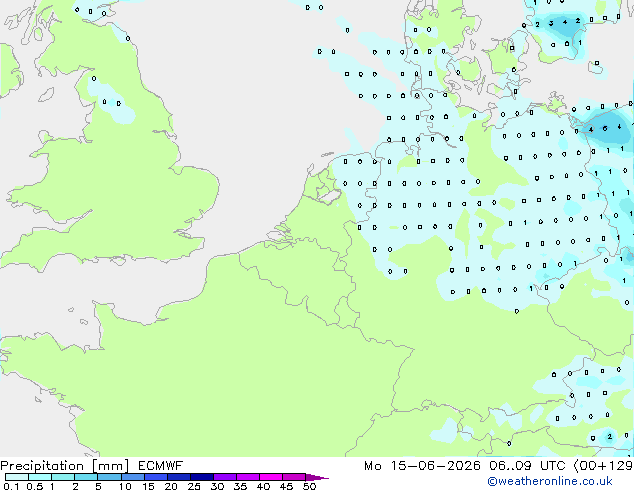Click the legend scale label '0.1'
This screenshot has height=490, width=634.
click(11, 486)
